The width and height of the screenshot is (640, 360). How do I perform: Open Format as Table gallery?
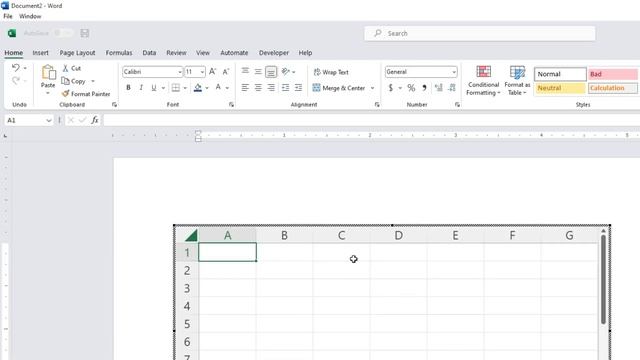click(x=517, y=80)
